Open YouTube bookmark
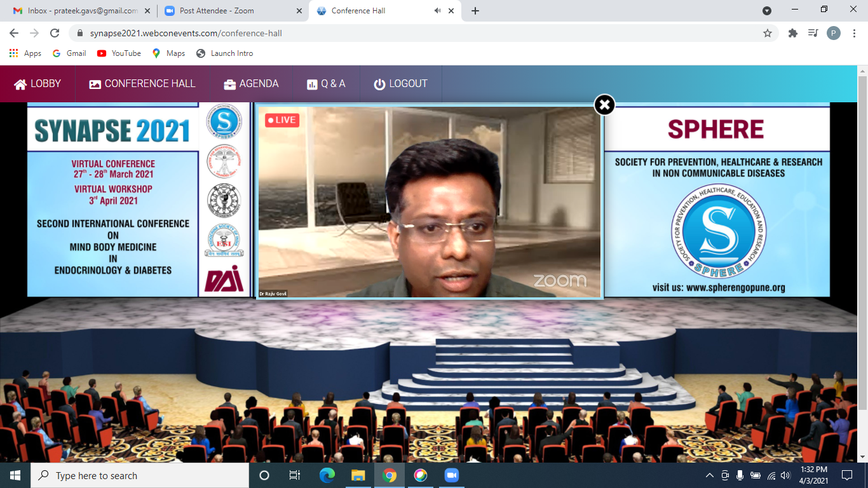The height and width of the screenshot is (488, 868). [119, 53]
